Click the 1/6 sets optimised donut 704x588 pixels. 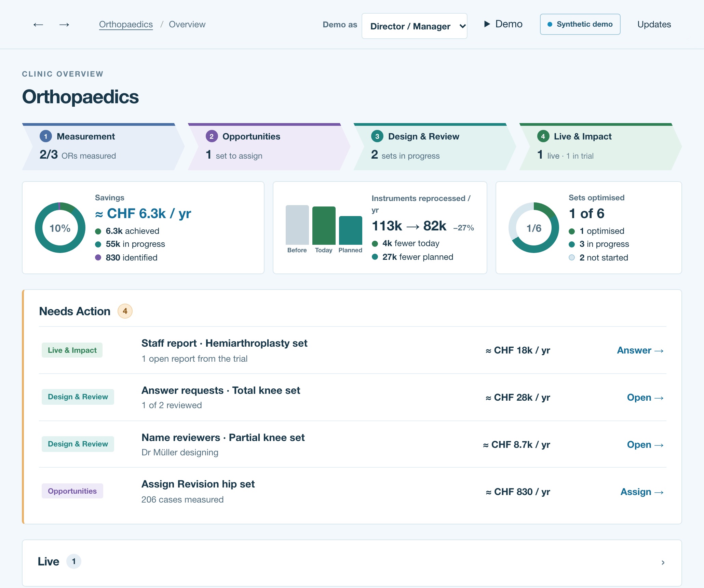(x=534, y=228)
